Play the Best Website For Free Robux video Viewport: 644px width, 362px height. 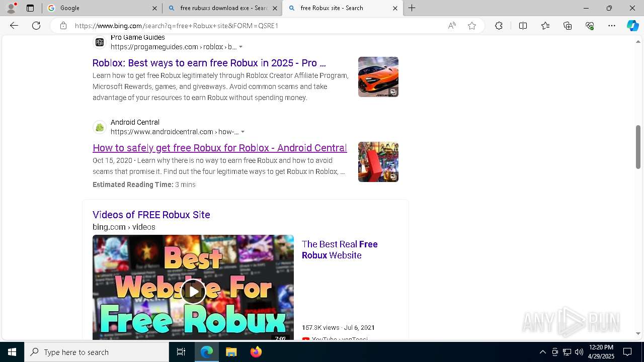(x=193, y=291)
